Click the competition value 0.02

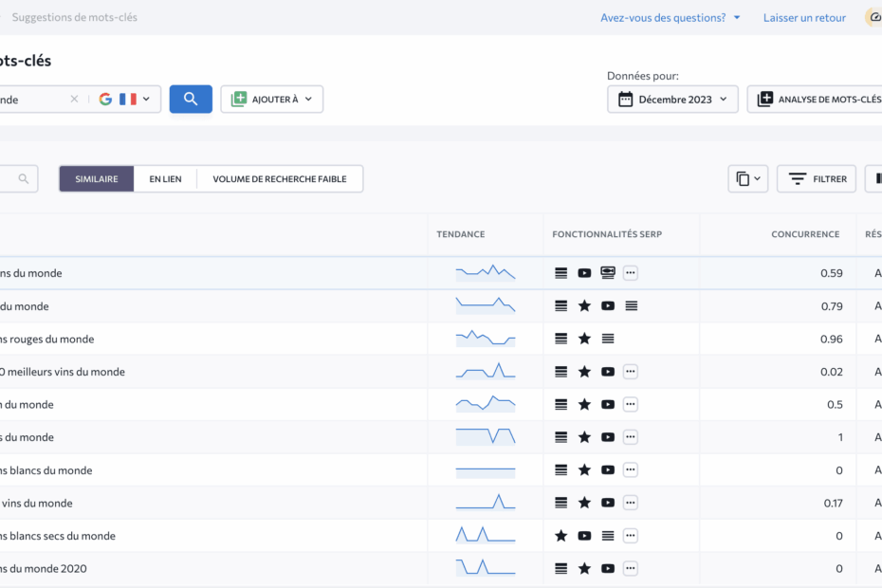click(832, 372)
